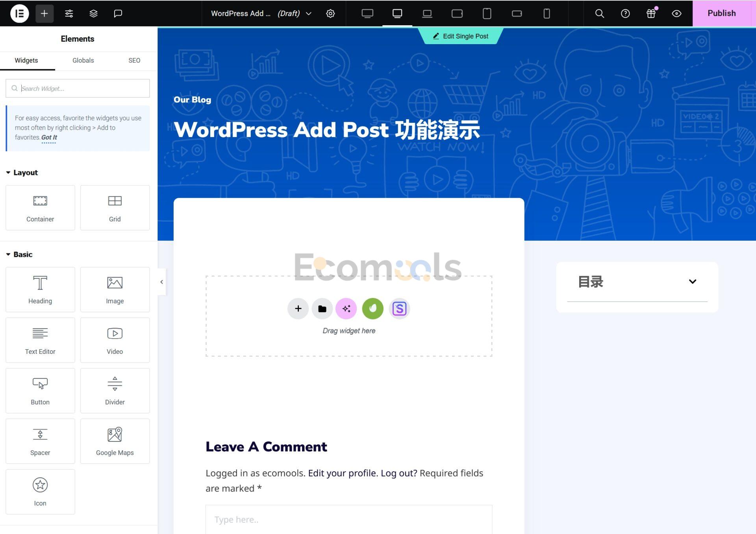Select the Widgets tab

26,60
